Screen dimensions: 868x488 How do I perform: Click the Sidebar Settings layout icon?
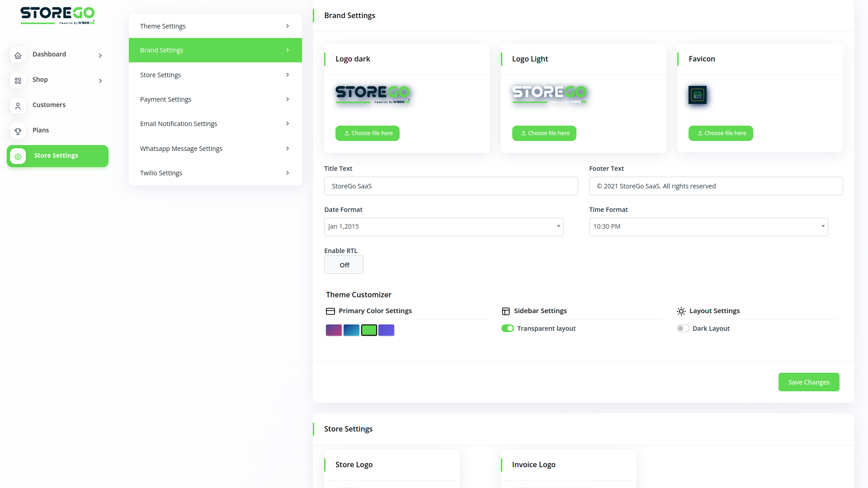tap(506, 311)
